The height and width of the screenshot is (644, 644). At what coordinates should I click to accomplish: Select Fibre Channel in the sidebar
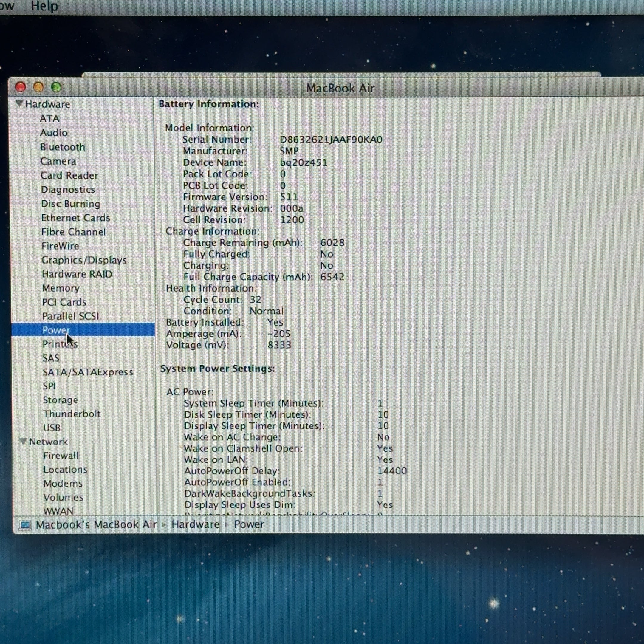coord(73,232)
